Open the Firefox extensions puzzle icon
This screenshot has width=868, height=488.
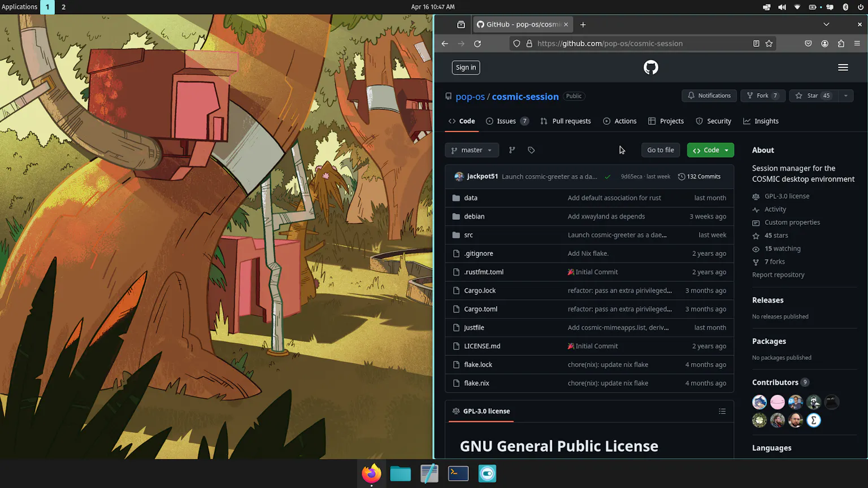(x=841, y=43)
